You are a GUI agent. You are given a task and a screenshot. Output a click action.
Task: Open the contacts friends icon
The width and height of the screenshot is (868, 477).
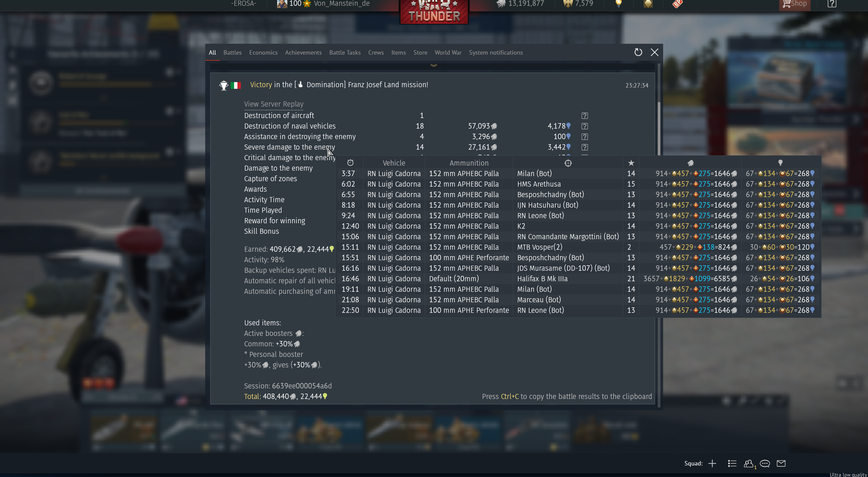(749, 463)
